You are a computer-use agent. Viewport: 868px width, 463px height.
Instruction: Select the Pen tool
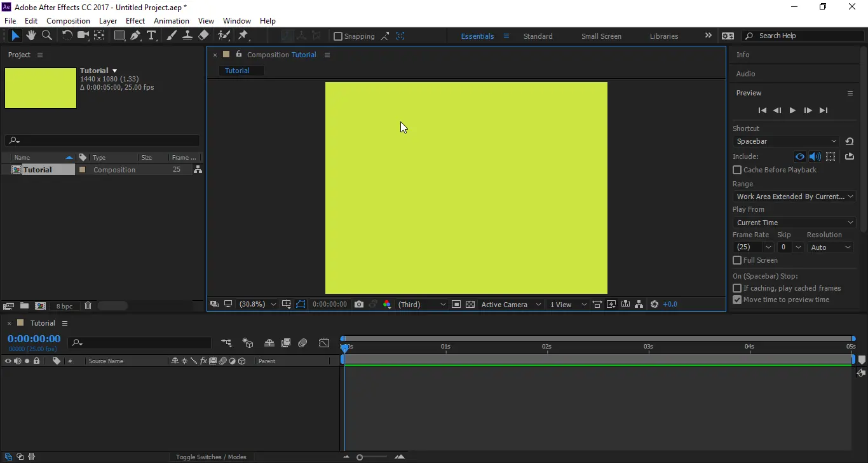click(135, 36)
